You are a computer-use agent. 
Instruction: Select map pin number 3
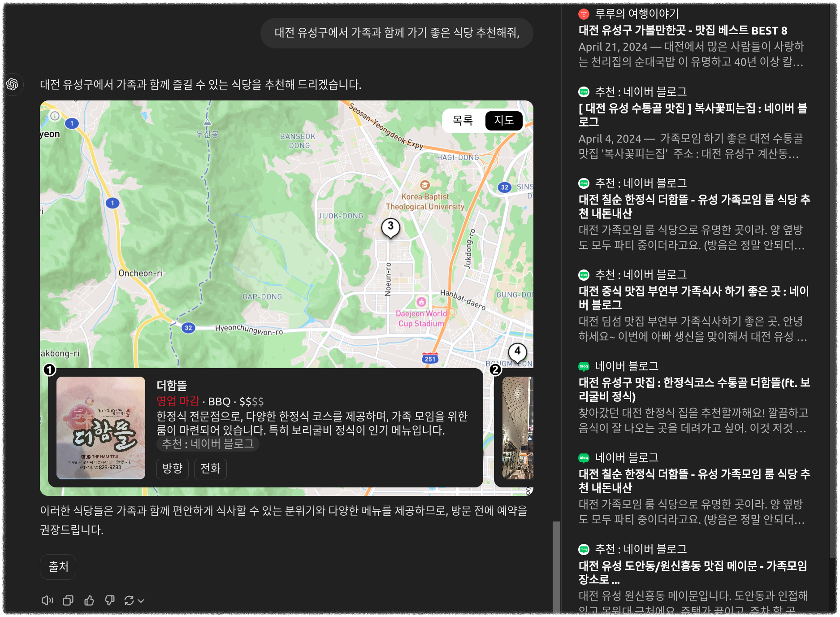coord(390,227)
